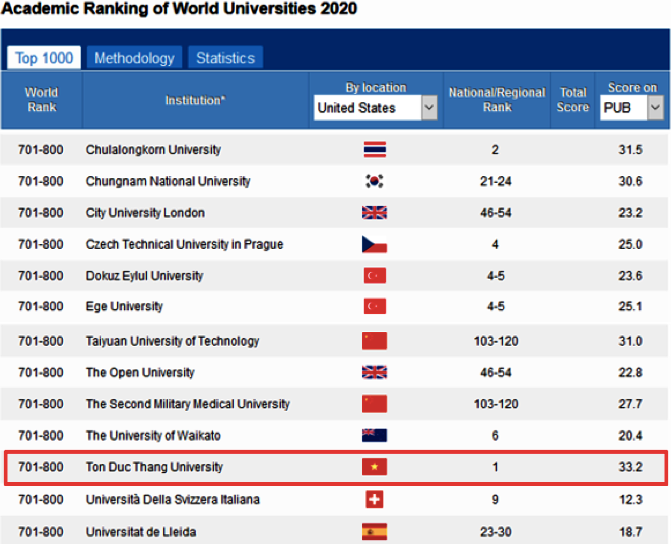Viewport: 671px width, 544px height.
Task: Switch to the Methodology tab
Action: [134, 58]
